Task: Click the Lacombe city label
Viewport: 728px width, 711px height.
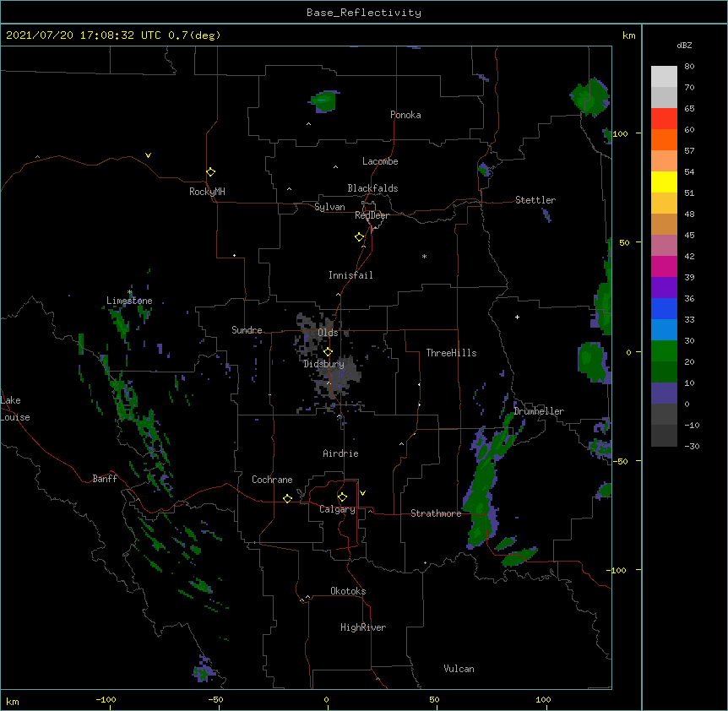Action: (380, 161)
